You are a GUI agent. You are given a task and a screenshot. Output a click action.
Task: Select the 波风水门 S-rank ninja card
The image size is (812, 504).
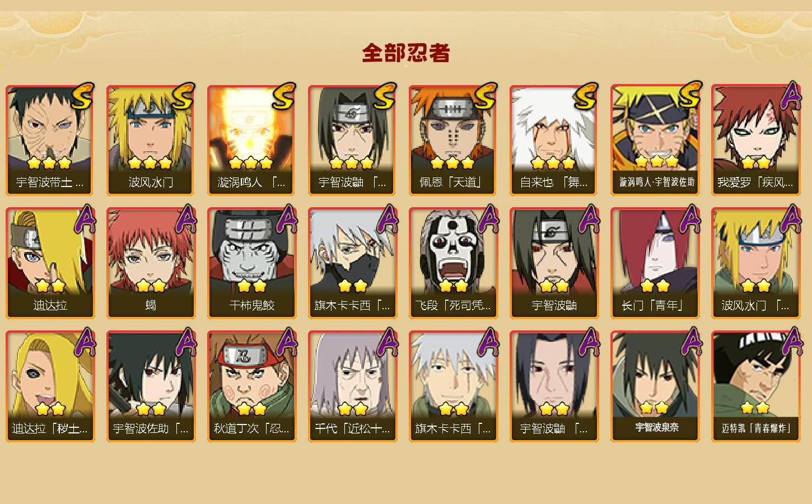point(151,140)
